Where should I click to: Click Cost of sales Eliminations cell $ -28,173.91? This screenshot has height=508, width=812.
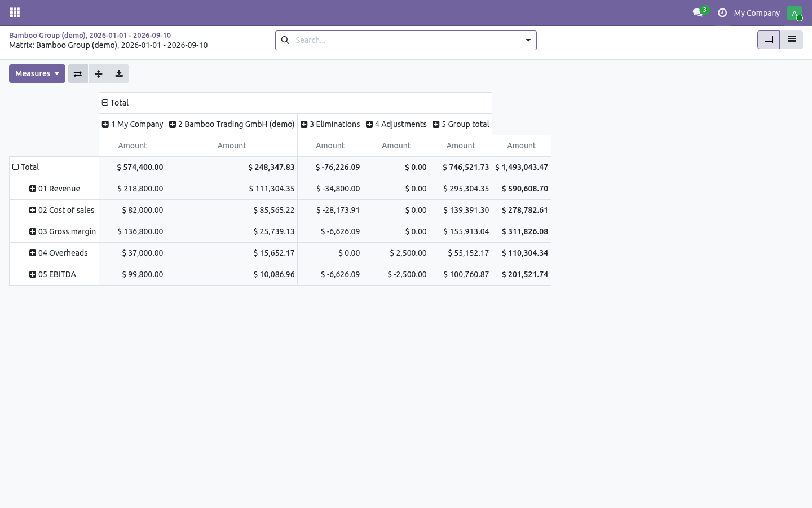pyautogui.click(x=330, y=210)
